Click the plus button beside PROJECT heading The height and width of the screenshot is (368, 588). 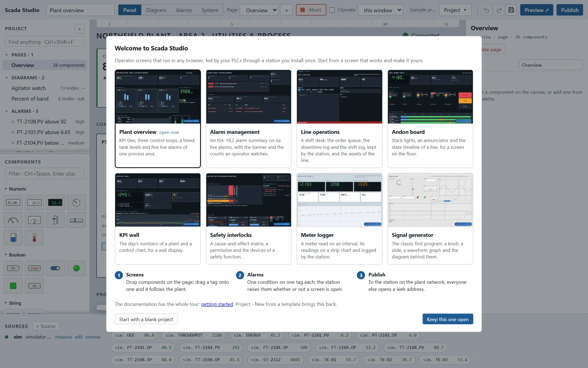(79, 29)
